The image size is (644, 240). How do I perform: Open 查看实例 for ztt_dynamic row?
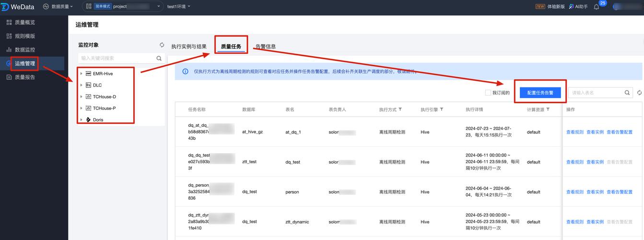point(595,222)
